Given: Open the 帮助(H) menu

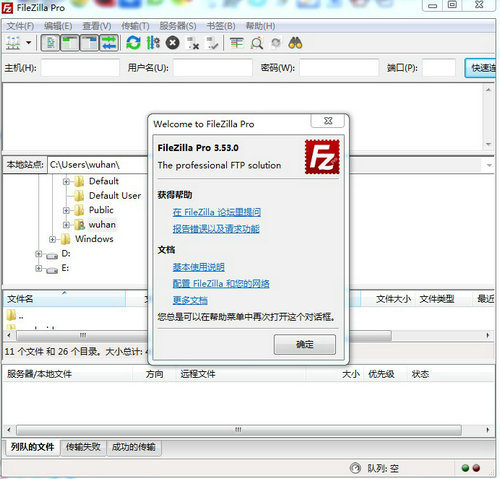Looking at the screenshot, I should click(260, 26).
